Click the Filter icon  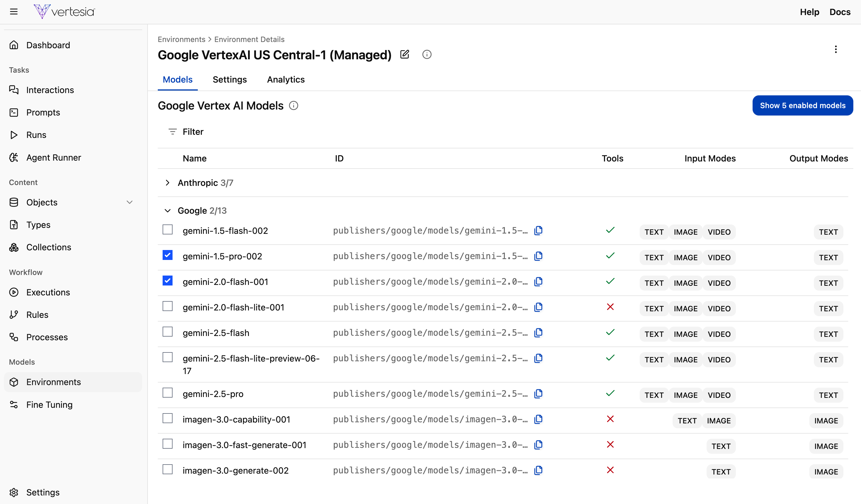(x=173, y=132)
